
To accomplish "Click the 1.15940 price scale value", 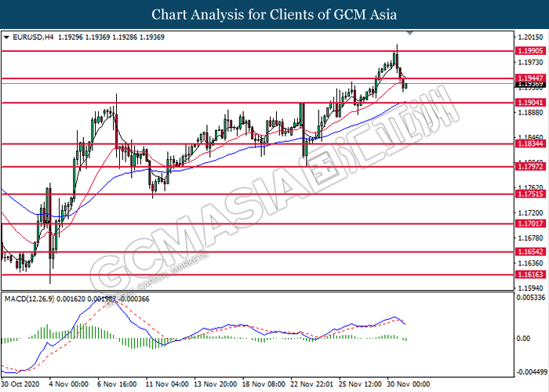I will click(531, 288).
